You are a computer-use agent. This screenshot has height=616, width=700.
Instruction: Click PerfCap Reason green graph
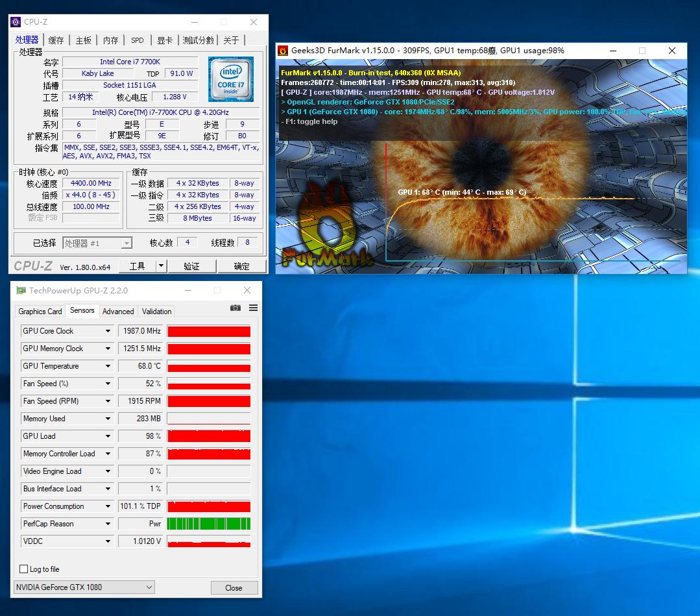point(208,524)
